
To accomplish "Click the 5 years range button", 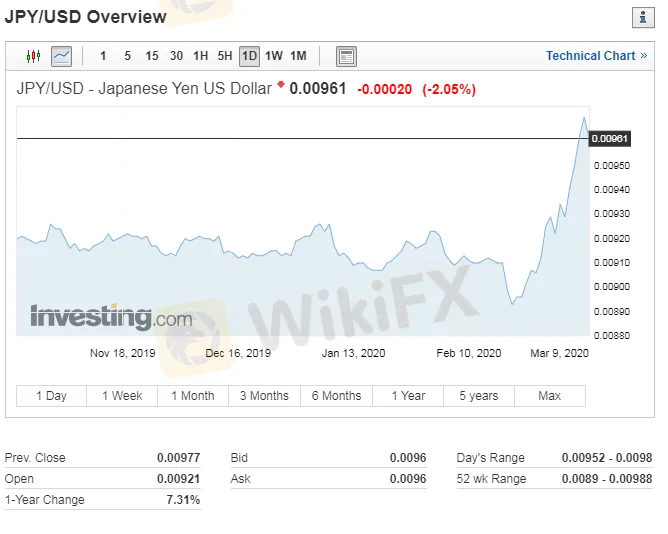I will pos(479,396).
